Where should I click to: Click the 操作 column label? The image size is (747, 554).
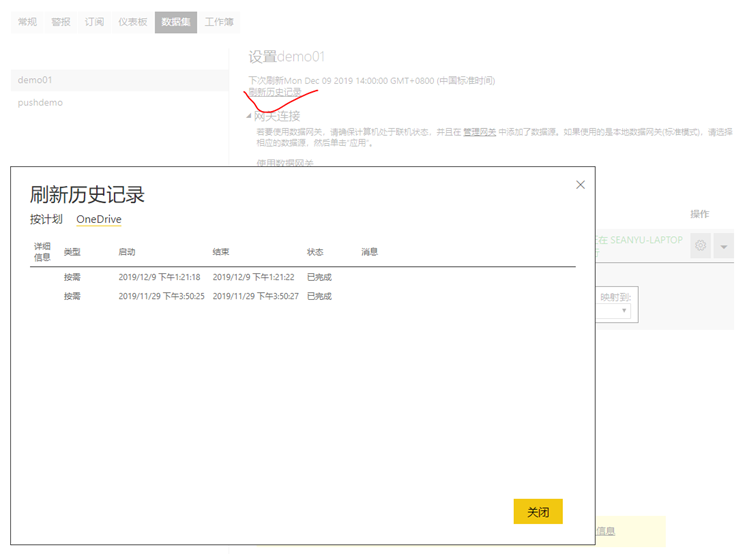pyautogui.click(x=699, y=214)
